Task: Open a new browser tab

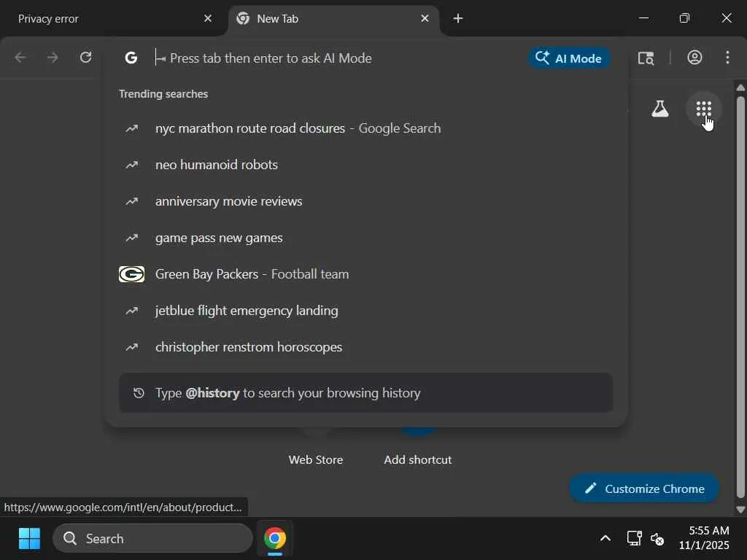Action: 458,18
